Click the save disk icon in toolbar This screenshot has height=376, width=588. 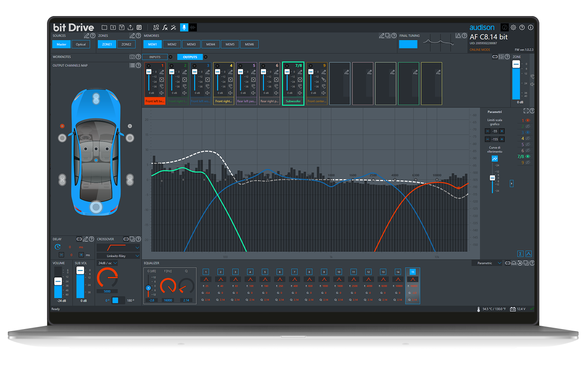click(x=122, y=28)
